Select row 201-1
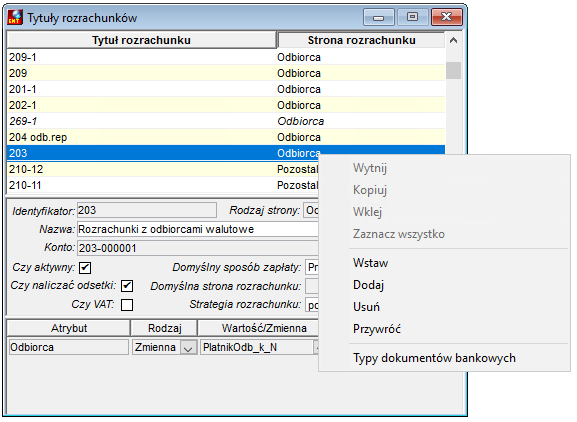The width and height of the screenshot is (577, 422). click(226, 89)
